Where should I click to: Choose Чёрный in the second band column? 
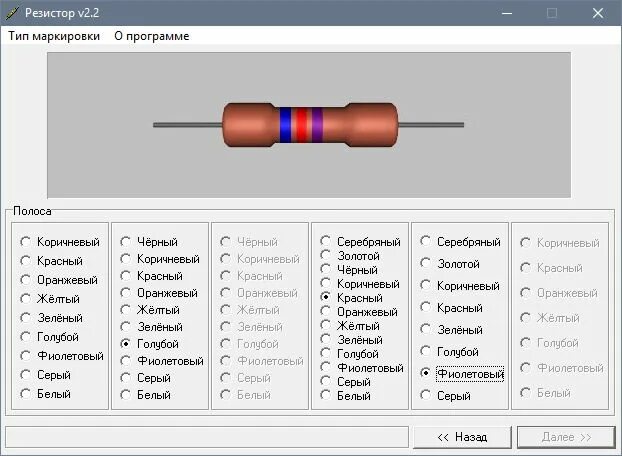point(149,242)
